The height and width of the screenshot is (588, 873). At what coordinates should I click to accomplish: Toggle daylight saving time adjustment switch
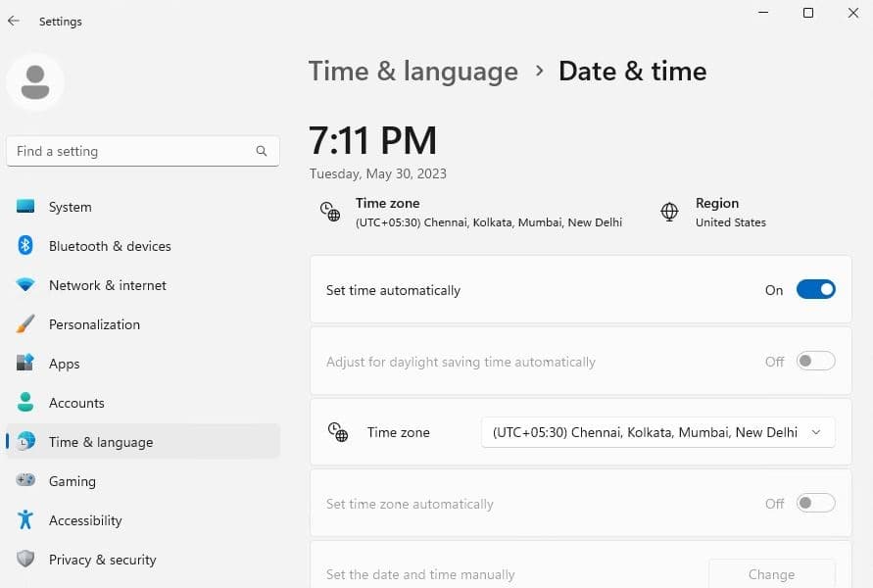(x=815, y=362)
